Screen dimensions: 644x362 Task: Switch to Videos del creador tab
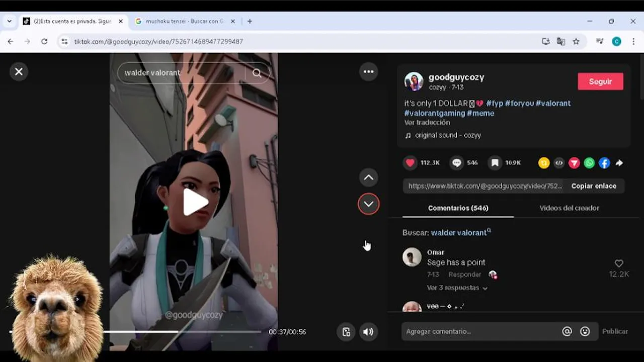point(569,208)
